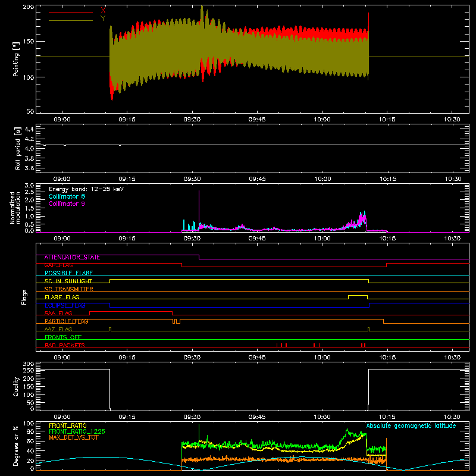
Task: Click the 'Y' legend label in Pointing plot
Action: click(103, 18)
